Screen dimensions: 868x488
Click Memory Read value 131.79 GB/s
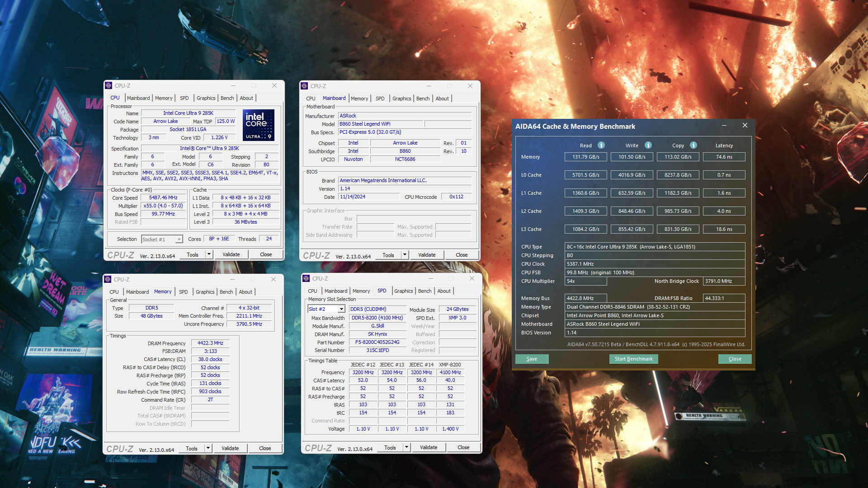click(x=586, y=157)
